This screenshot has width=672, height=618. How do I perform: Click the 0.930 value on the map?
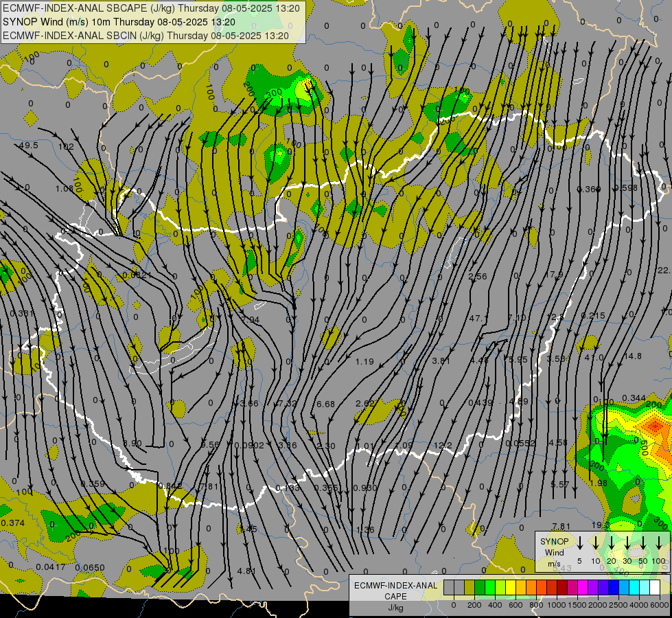[365, 488]
